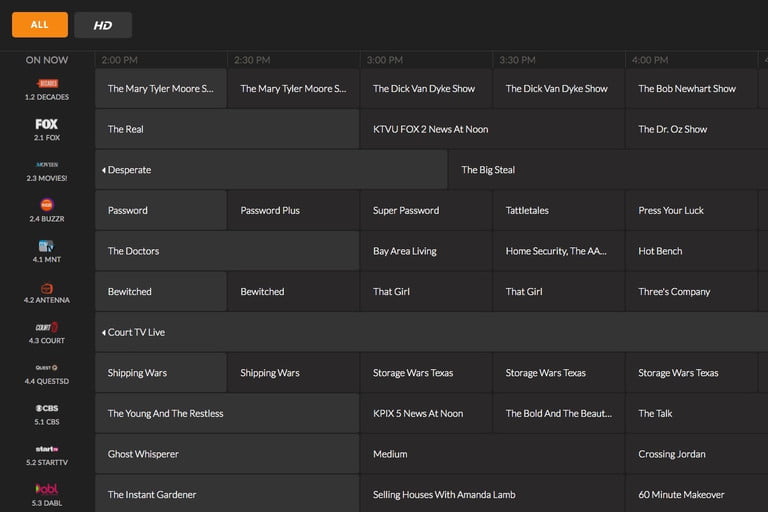Select the CBS eye channel logo

pos(47,408)
